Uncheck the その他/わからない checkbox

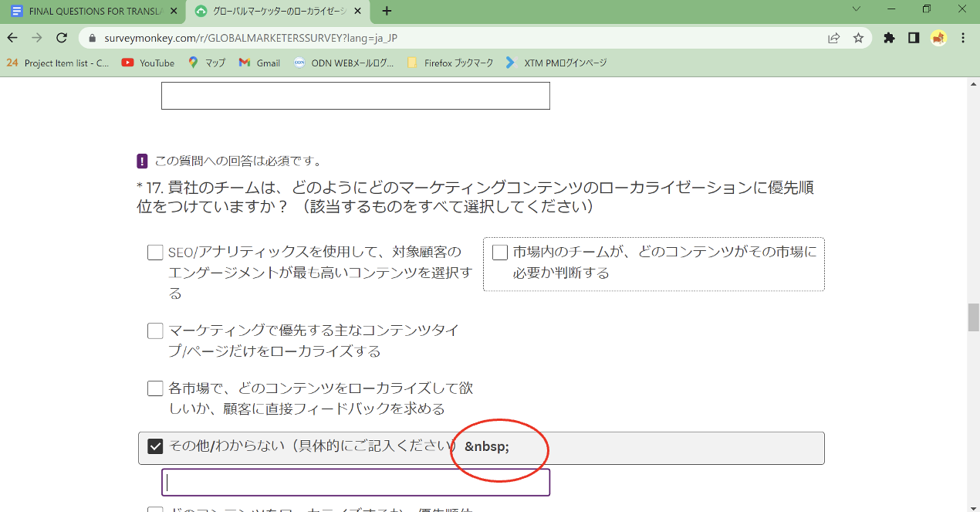(x=155, y=446)
